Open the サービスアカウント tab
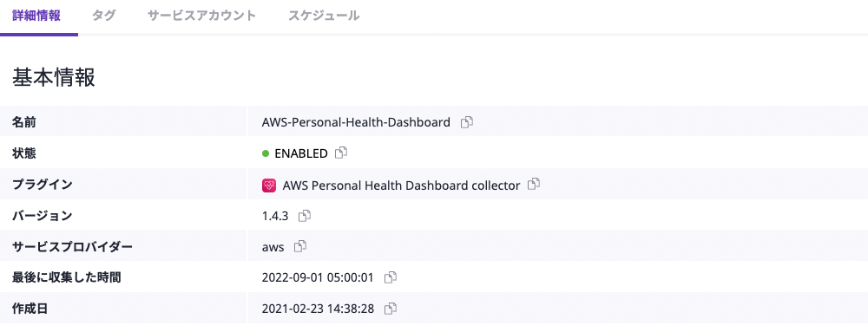This screenshot has height=332, width=868. 201,16
